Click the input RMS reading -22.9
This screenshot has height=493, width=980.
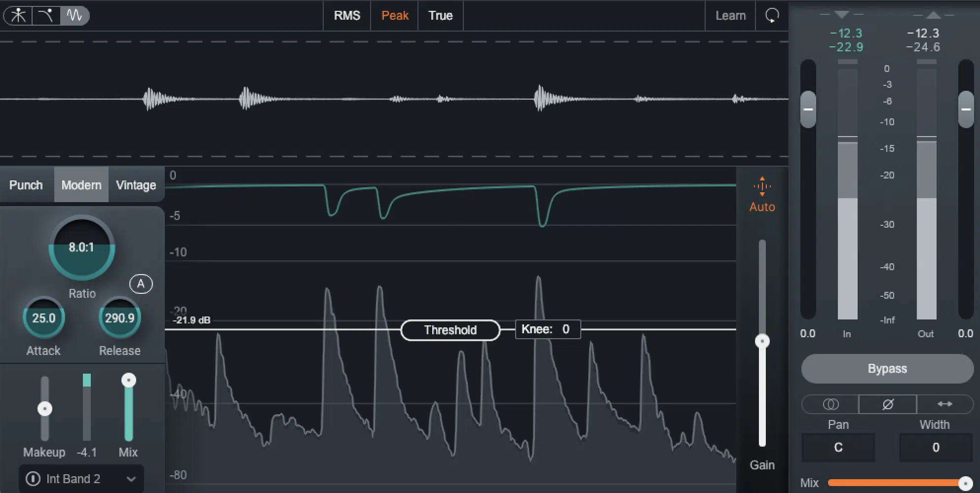846,47
